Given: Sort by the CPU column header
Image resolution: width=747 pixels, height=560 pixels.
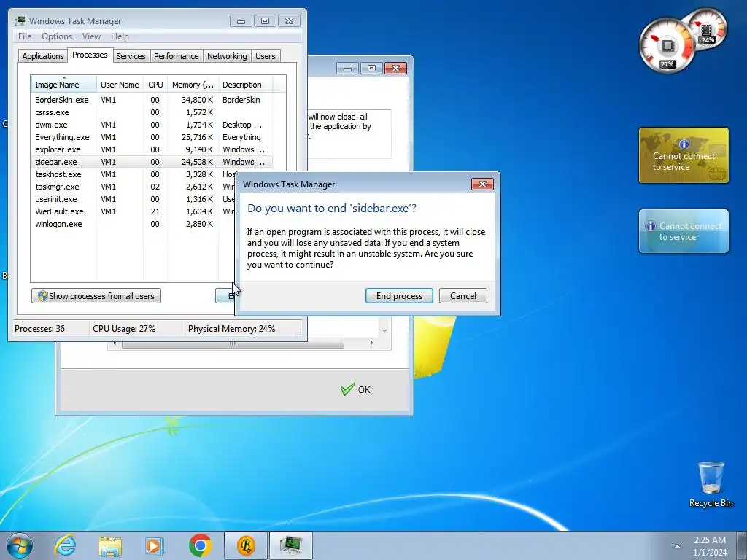Looking at the screenshot, I should tap(155, 85).
